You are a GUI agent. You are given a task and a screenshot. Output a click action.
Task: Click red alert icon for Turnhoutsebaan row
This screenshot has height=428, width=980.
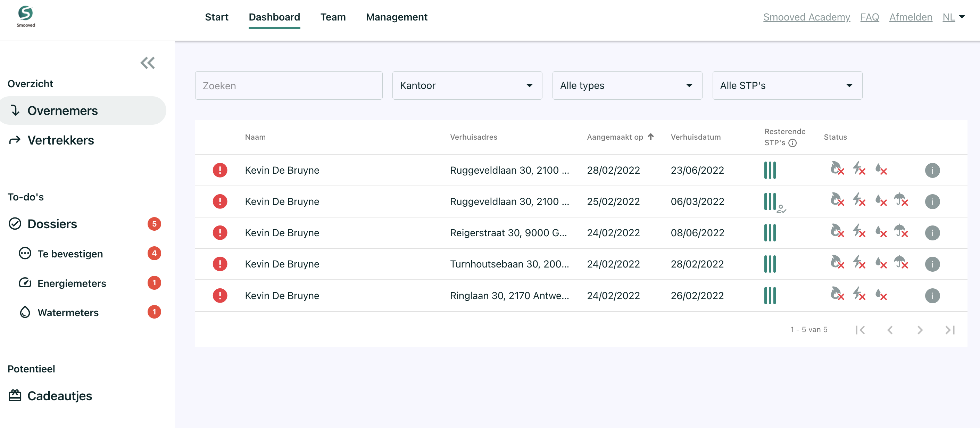tap(220, 264)
